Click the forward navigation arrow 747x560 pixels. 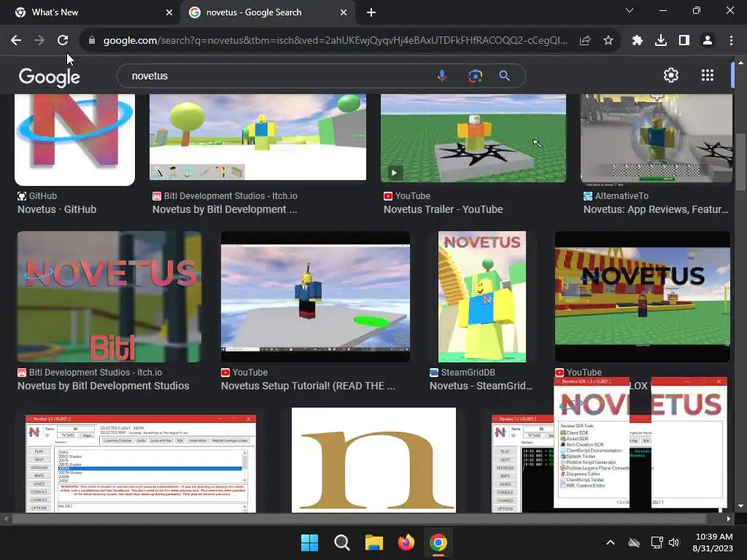[39, 41]
